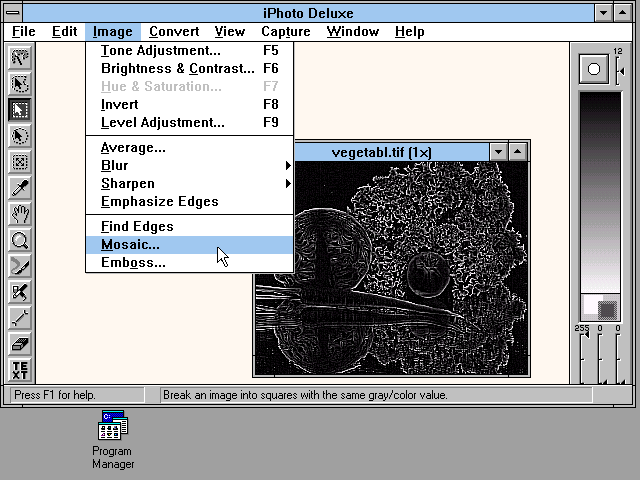Open the Edit menu

[64, 31]
